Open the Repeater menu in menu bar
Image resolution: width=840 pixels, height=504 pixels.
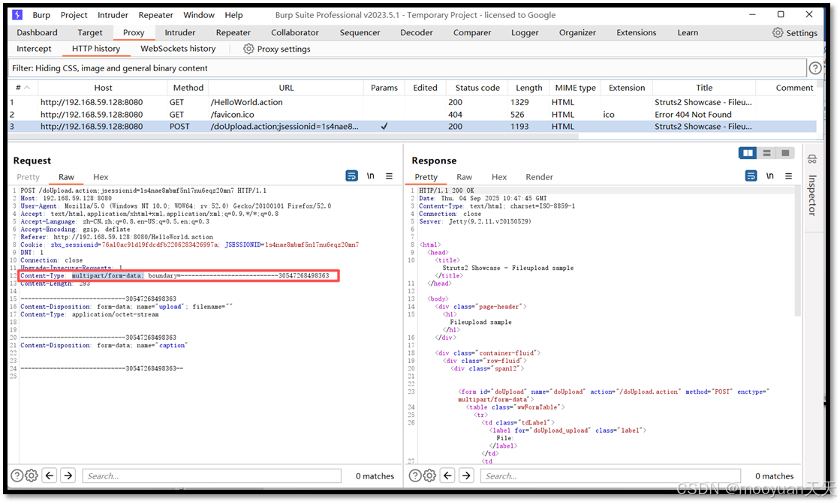tap(156, 15)
